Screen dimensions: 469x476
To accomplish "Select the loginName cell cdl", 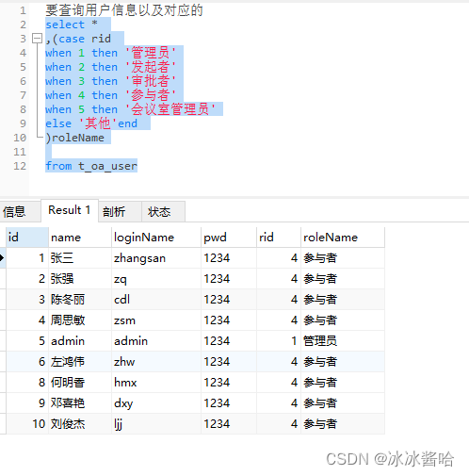I will tap(156, 300).
